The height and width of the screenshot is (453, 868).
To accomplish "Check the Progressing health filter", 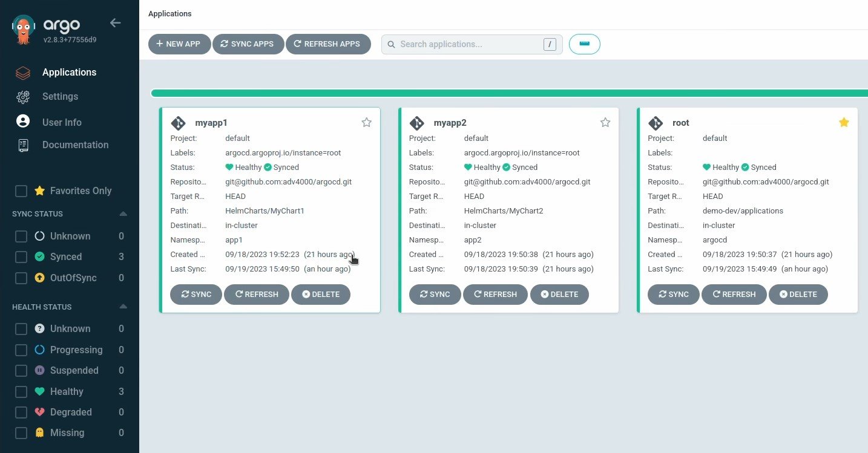I will coord(21,350).
